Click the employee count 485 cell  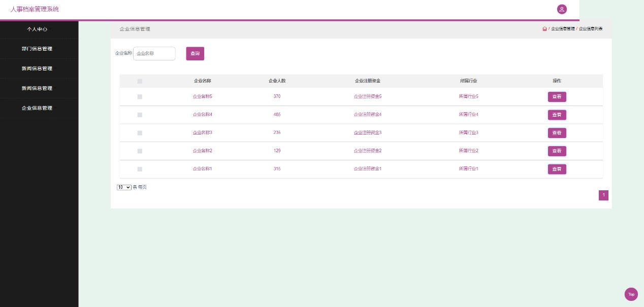(277, 115)
